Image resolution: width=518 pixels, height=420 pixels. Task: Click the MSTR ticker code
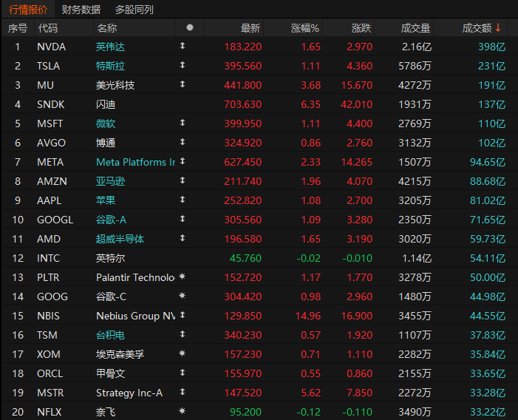tap(50, 393)
